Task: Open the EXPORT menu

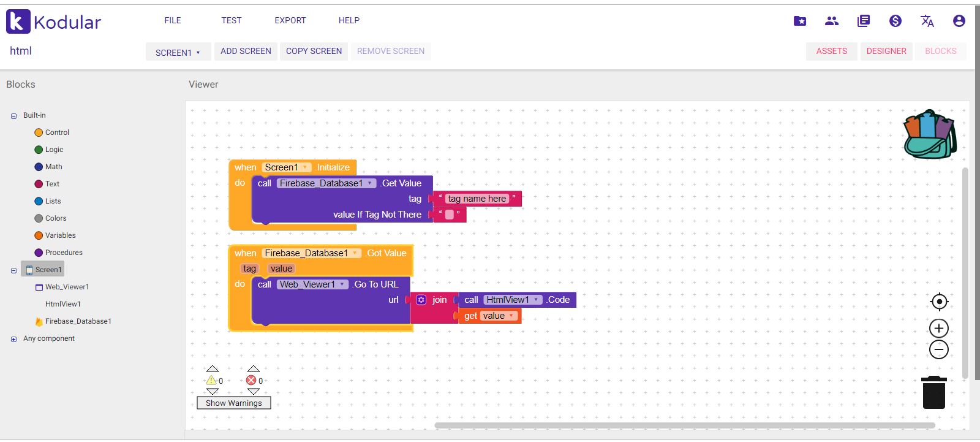Action: coord(290,20)
